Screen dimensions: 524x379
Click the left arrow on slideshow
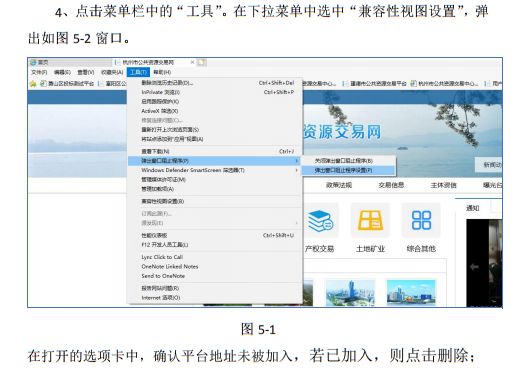tap(474, 267)
